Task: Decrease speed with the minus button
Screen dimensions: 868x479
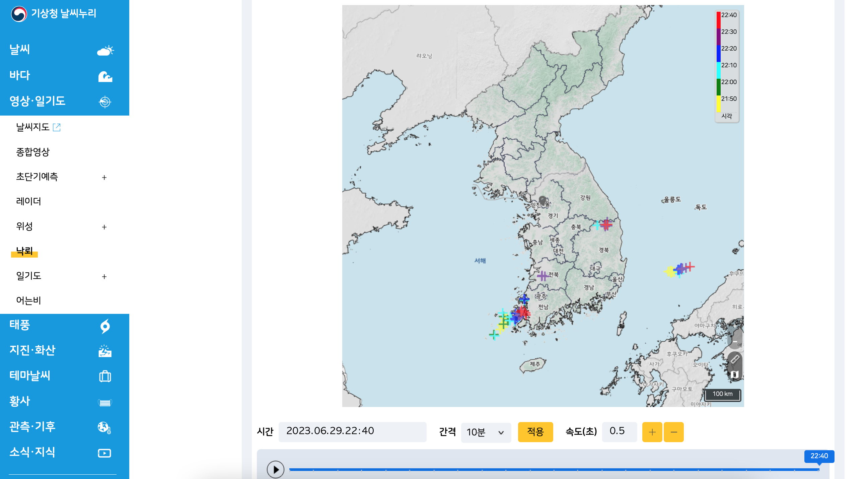Action: [673, 432]
